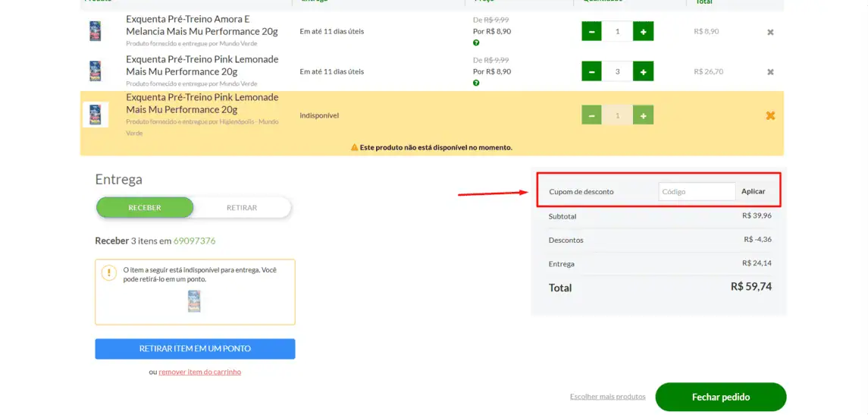
Task: Click Escolher mais produtos link
Action: click(608, 397)
